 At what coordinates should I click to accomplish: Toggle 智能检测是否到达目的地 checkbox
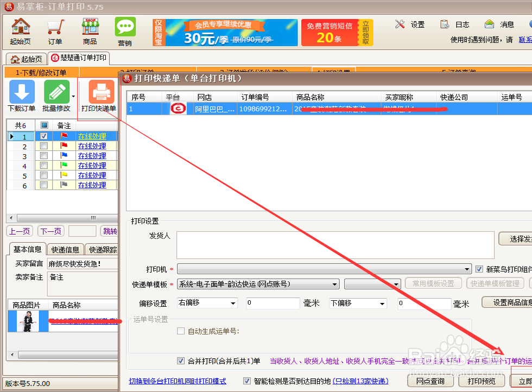point(247,381)
